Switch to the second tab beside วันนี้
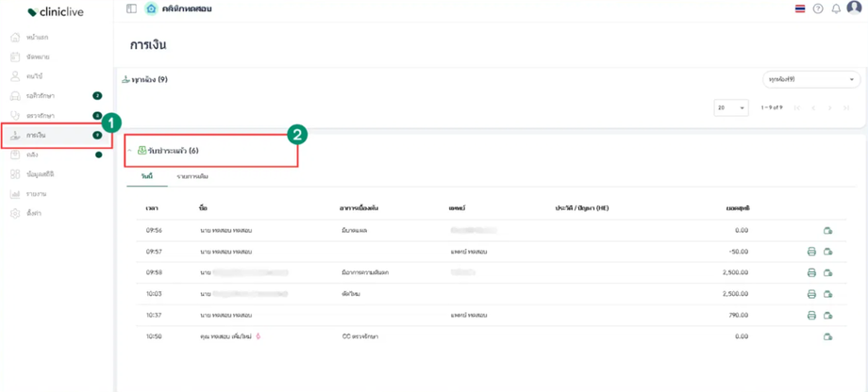Viewport: 868px width, 392px height. [192, 177]
